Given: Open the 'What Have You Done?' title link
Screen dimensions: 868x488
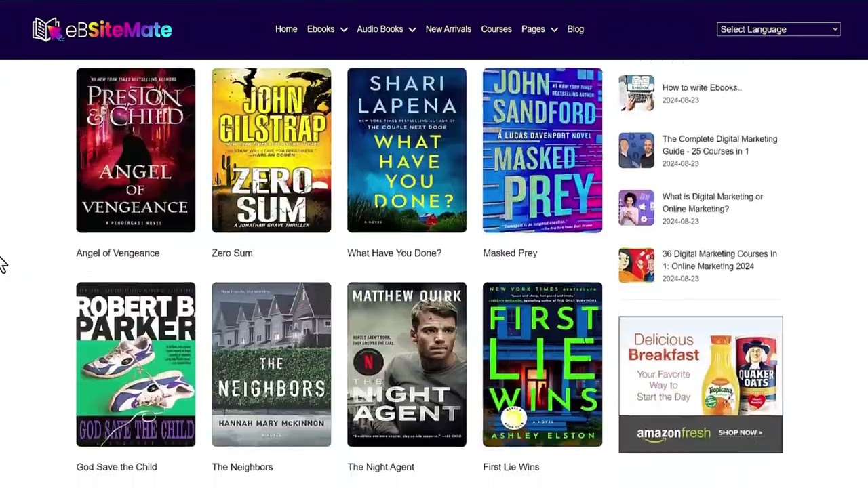Looking at the screenshot, I should coord(394,253).
